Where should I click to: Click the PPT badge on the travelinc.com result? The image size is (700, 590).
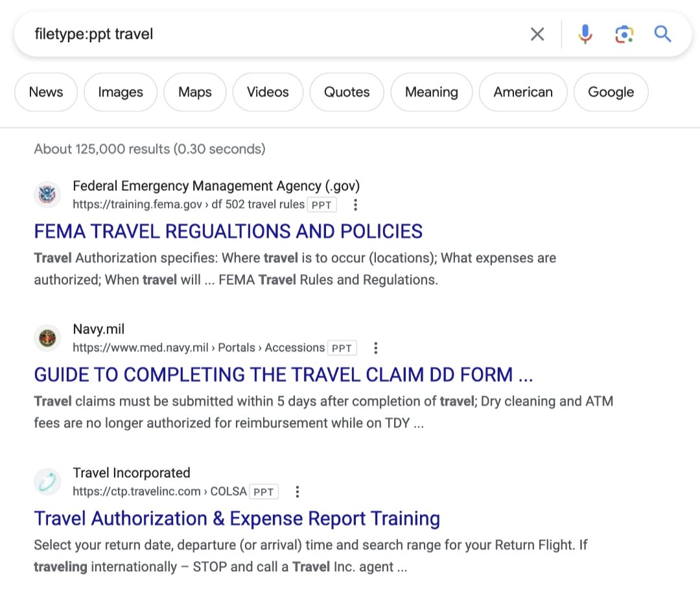[263, 492]
